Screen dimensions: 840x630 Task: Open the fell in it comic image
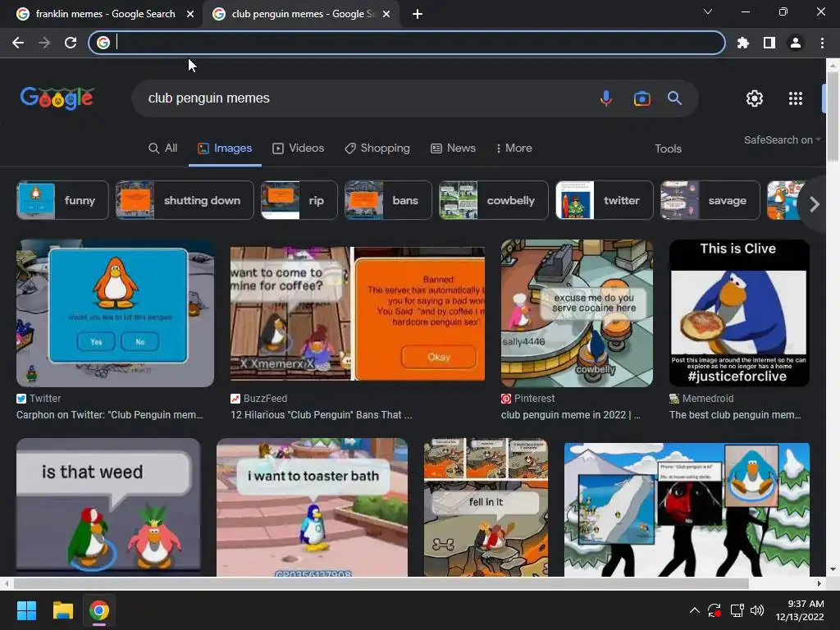[486, 507]
